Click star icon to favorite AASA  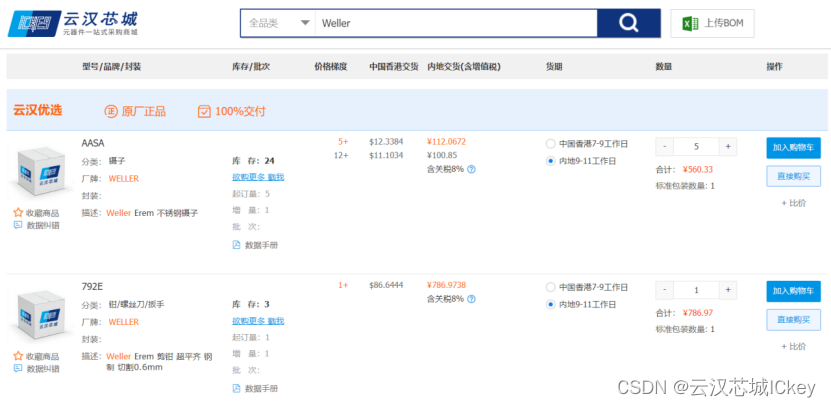(18, 213)
